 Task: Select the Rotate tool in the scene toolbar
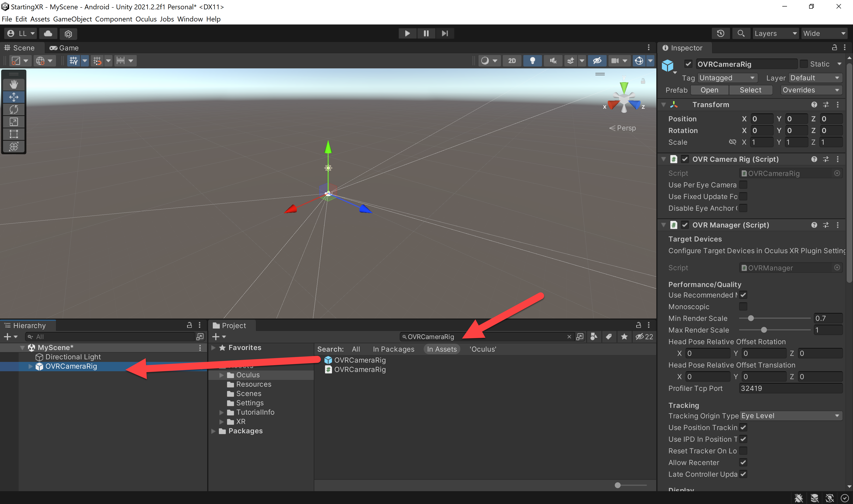point(14,109)
